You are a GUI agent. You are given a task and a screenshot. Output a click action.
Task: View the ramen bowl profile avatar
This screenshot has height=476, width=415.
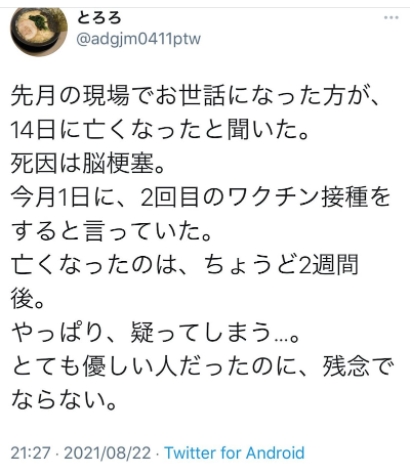39,31
